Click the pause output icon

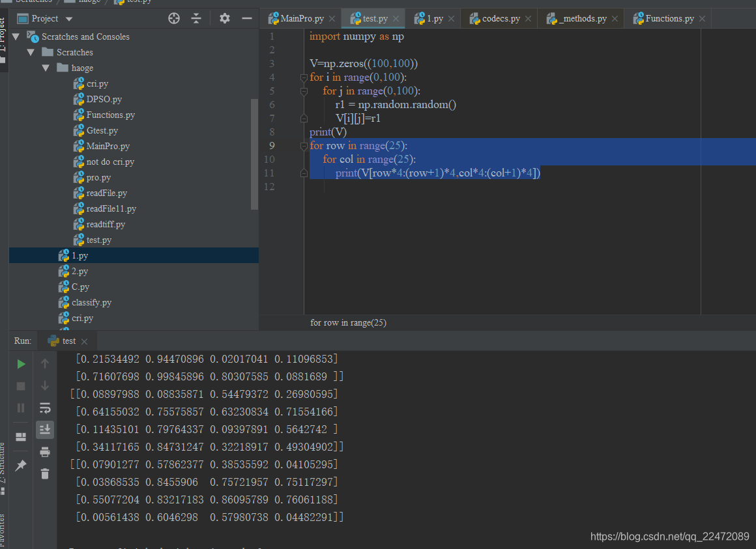pos(21,408)
